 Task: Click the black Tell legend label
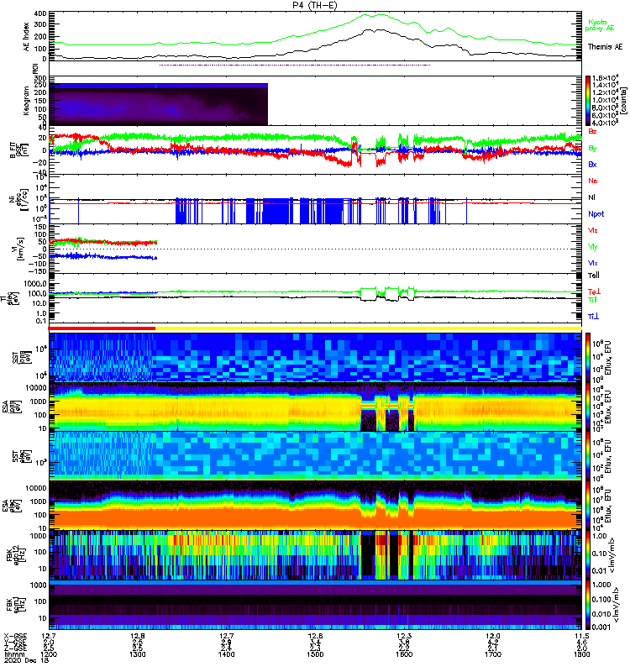point(594,276)
